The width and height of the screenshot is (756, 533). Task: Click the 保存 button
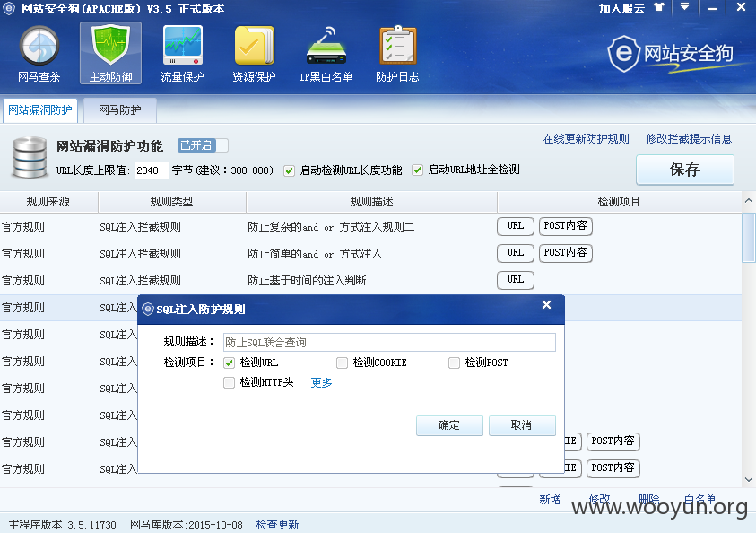tap(685, 170)
